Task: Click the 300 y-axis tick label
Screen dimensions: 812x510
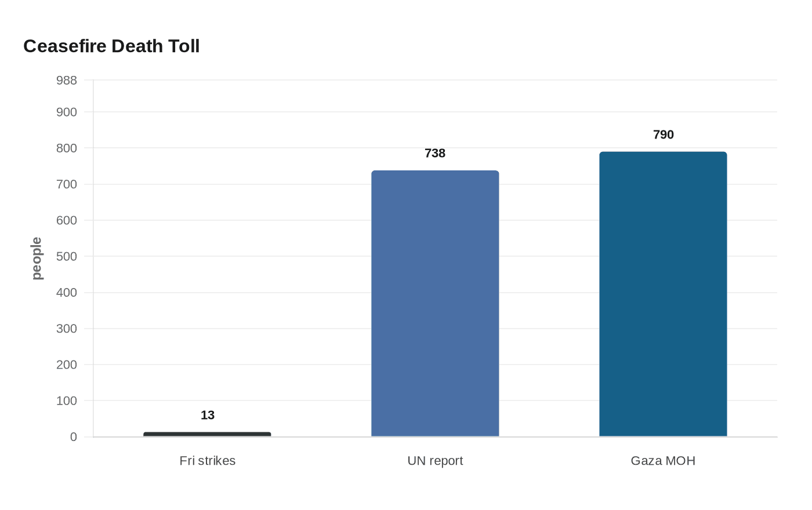Action: click(x=67, y=329)
